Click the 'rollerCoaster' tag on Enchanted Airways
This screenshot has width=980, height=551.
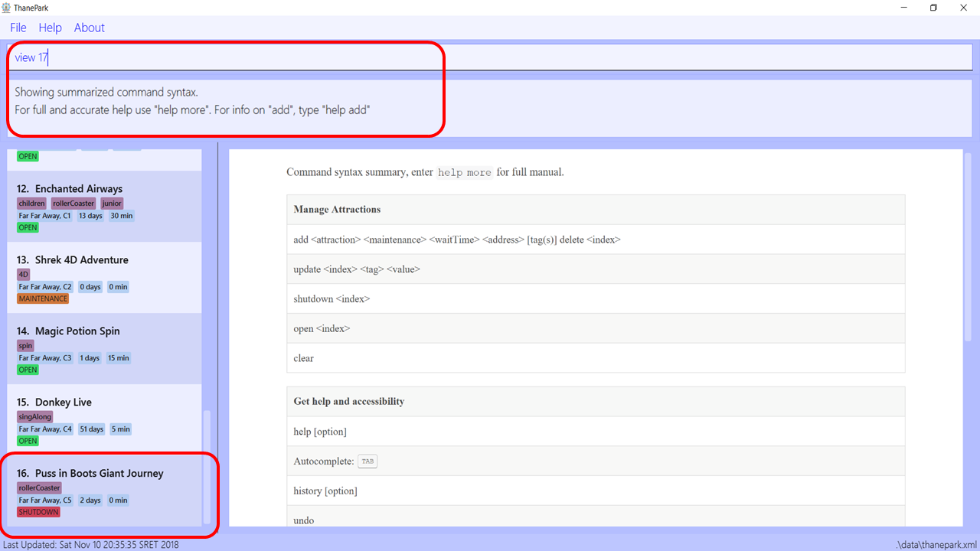[73, 204]
